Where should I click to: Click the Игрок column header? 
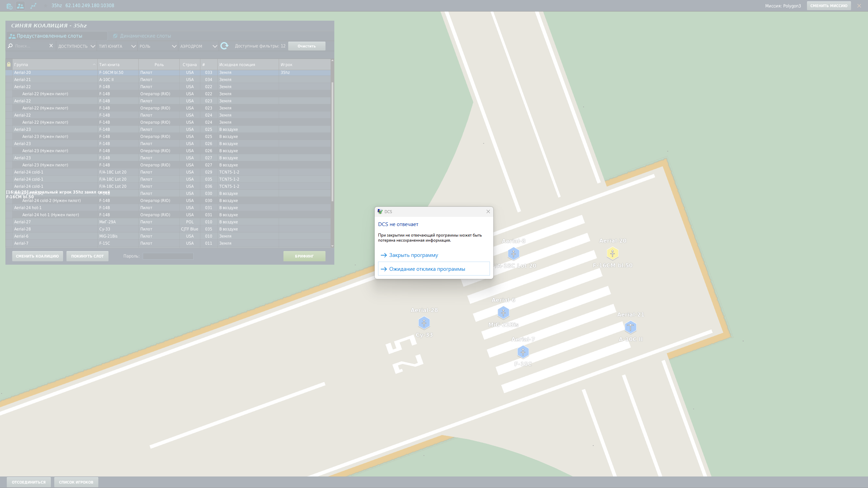tap(304, 64)
